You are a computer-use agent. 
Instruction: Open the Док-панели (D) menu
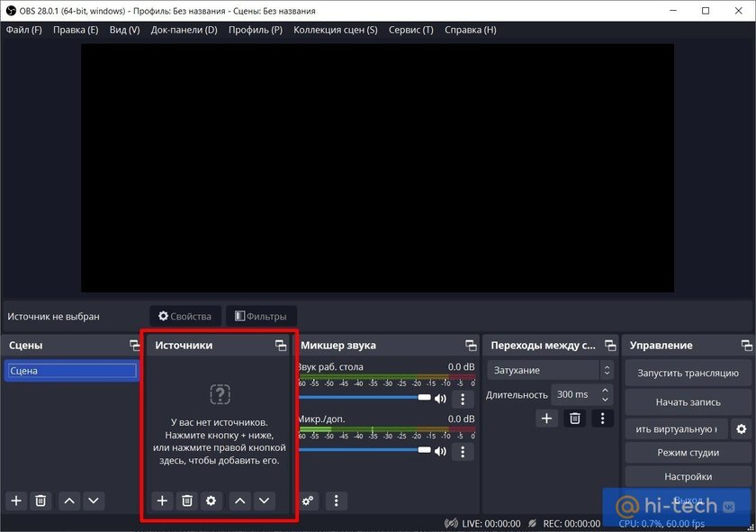184,30
